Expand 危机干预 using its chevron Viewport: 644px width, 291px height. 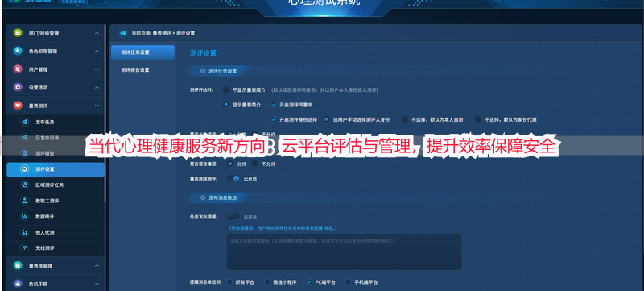point(97,284)
